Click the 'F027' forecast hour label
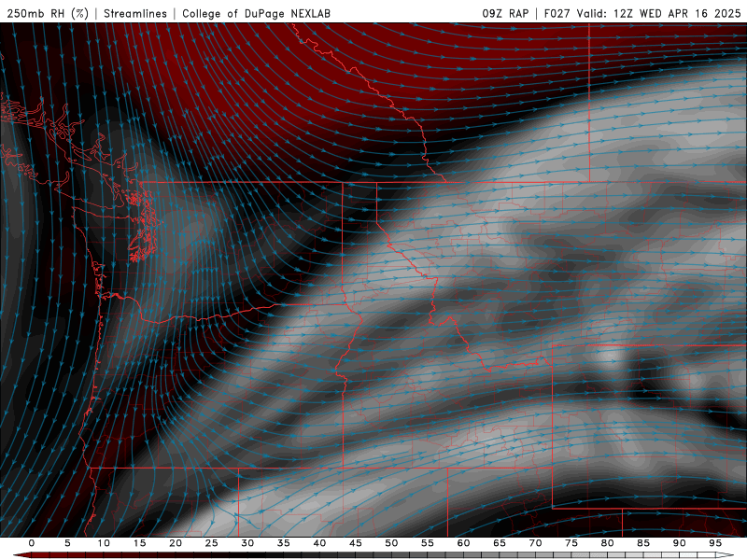This screenshot has height=560, width=747. click(x=557, y=13)
